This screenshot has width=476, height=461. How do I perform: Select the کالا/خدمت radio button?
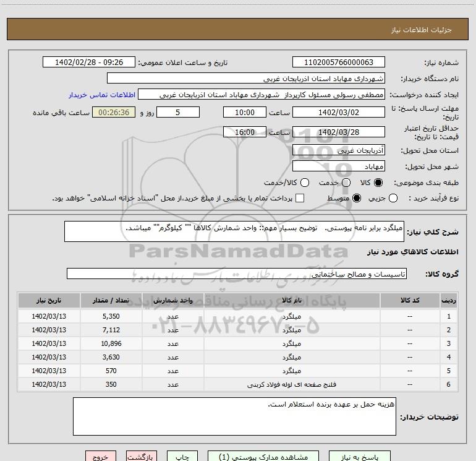[x=305, y=183]
